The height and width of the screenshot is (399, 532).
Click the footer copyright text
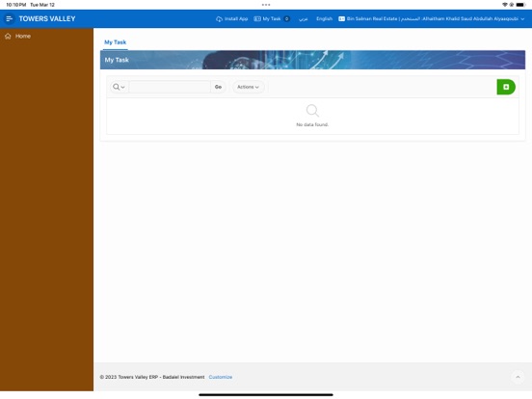(152, 377)
